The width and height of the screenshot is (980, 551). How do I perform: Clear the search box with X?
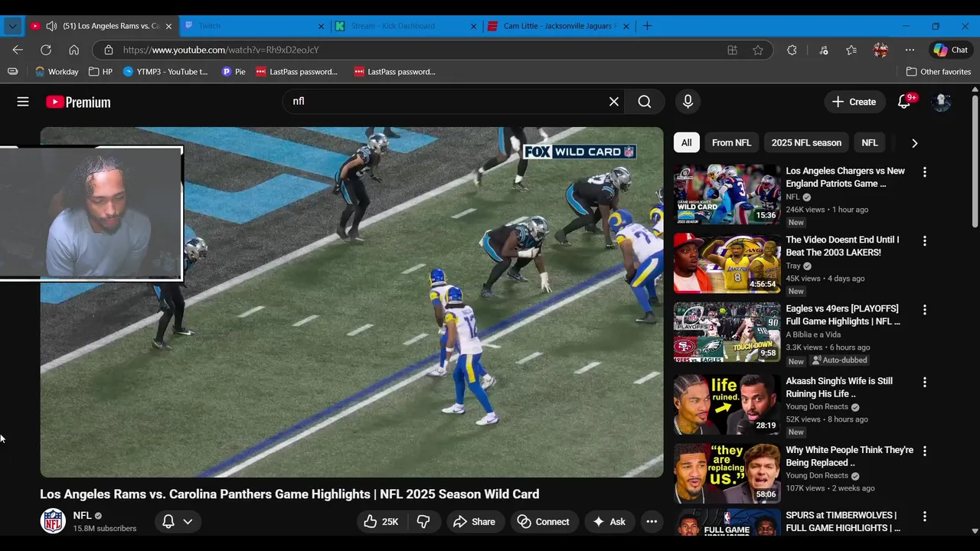click(x=614, y=101)
